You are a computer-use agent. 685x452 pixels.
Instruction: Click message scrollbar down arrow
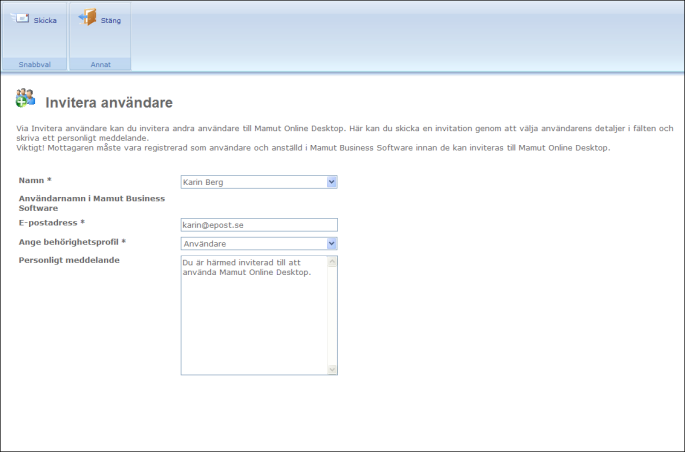tap(332, 369)
